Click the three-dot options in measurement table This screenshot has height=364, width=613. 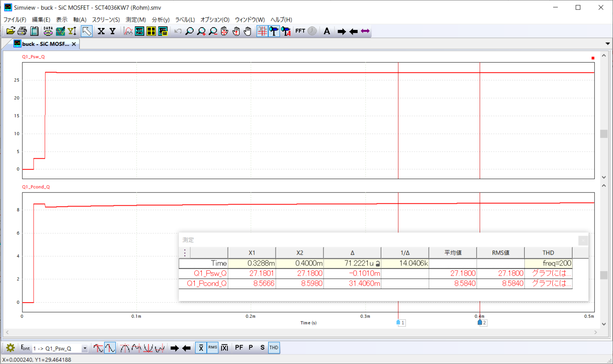(185, 253)
